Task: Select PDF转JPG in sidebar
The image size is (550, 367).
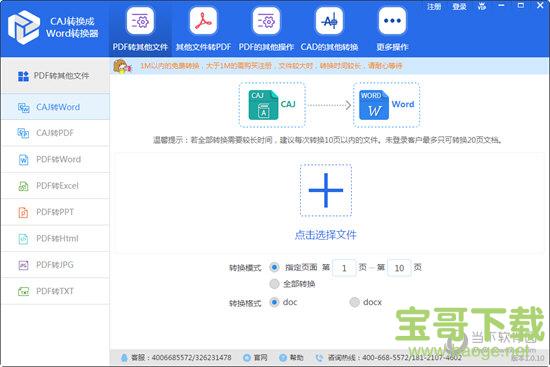Action: tap(55, 265)
